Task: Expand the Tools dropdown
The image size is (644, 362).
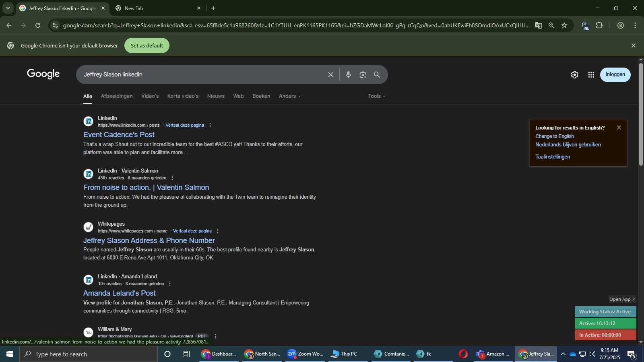Action: [377, 96]
